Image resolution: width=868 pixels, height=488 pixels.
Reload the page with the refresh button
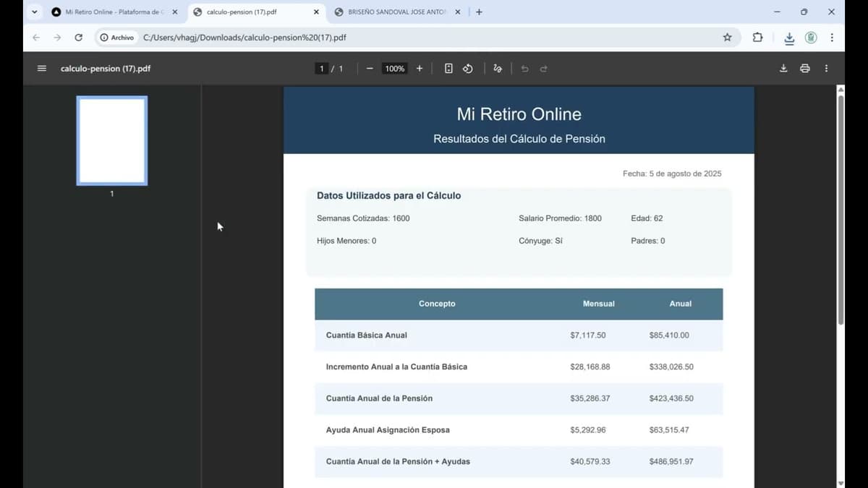[78, 37]
